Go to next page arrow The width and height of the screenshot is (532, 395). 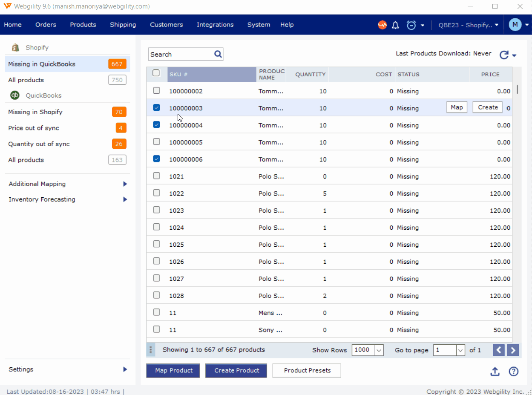pos(513,350)
